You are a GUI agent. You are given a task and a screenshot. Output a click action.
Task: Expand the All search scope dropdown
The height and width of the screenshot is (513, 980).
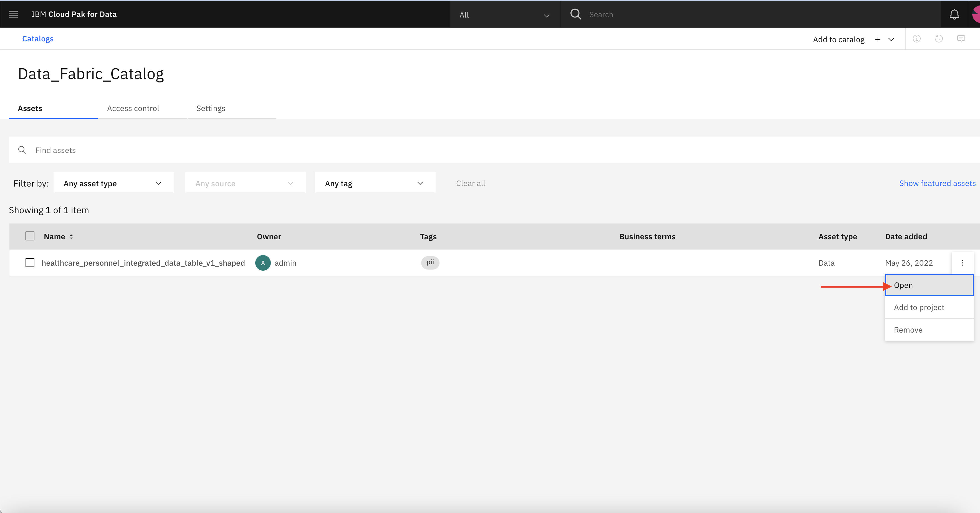[x=505, y=14]
